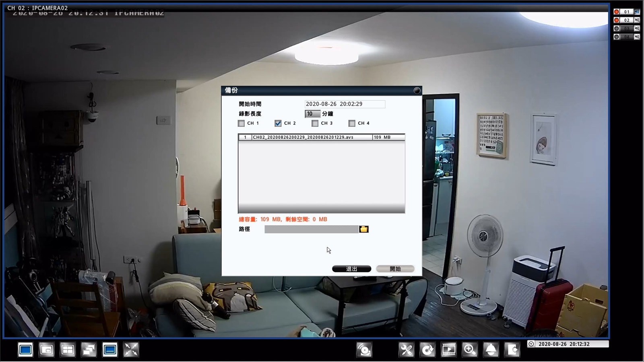644x362 pixels.
Task: Click the single-view layout icon at far left
Action: point(25,350)
